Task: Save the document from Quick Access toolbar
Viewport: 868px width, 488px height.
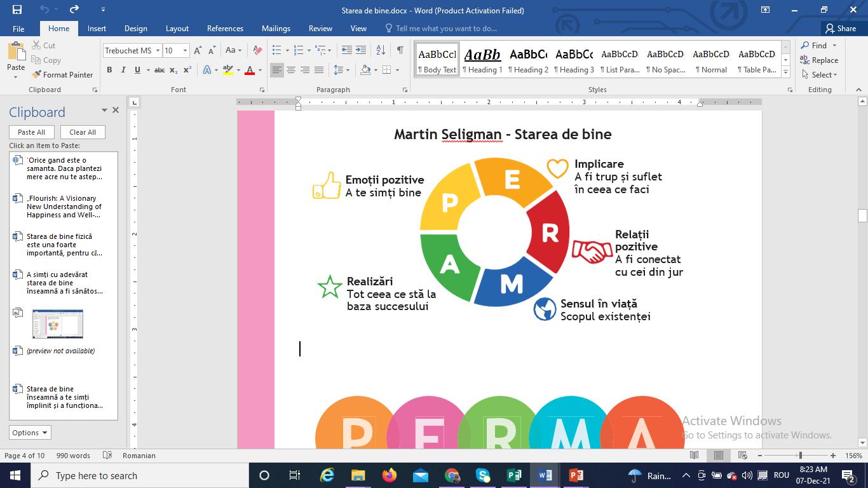Action: click(x=17, y=10)
